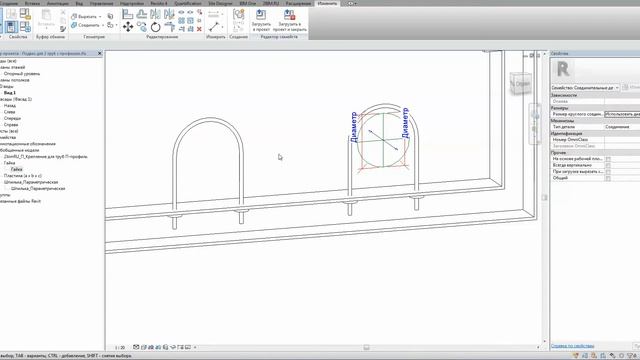This screenshot has width=640, height=360.
Task: Click the drawing area horizontal scrollbar handle
Action: click(x=367, y=347)
